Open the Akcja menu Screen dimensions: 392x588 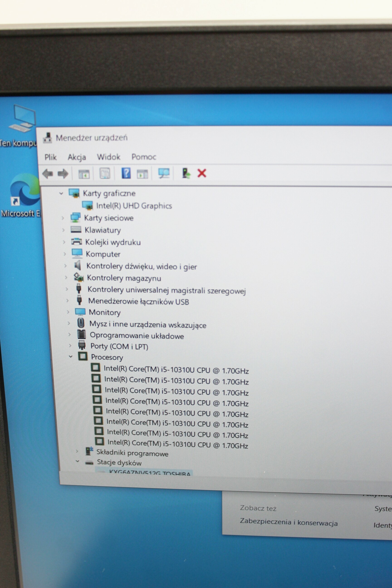tap(77, 157)
